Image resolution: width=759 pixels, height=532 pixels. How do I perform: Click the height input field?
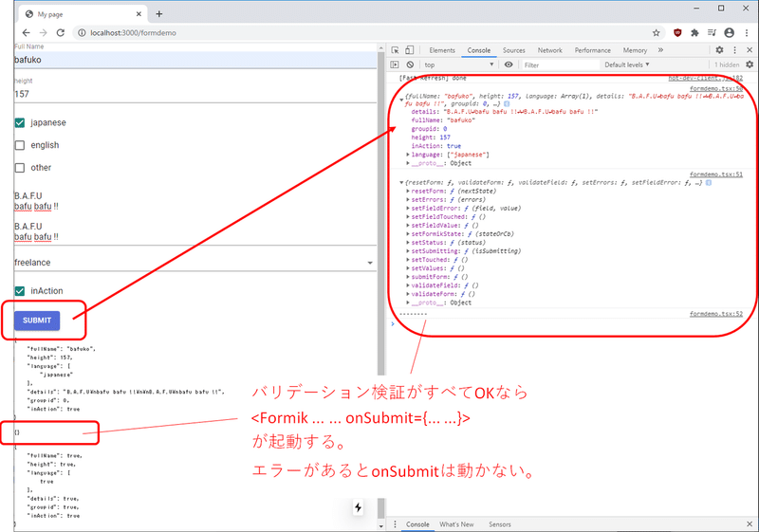195,94
